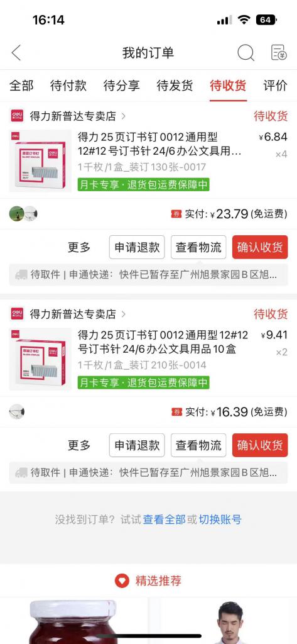297x644 pixels.
Task: Tap the truck icon in first order
Action: [x=21, y=275]
